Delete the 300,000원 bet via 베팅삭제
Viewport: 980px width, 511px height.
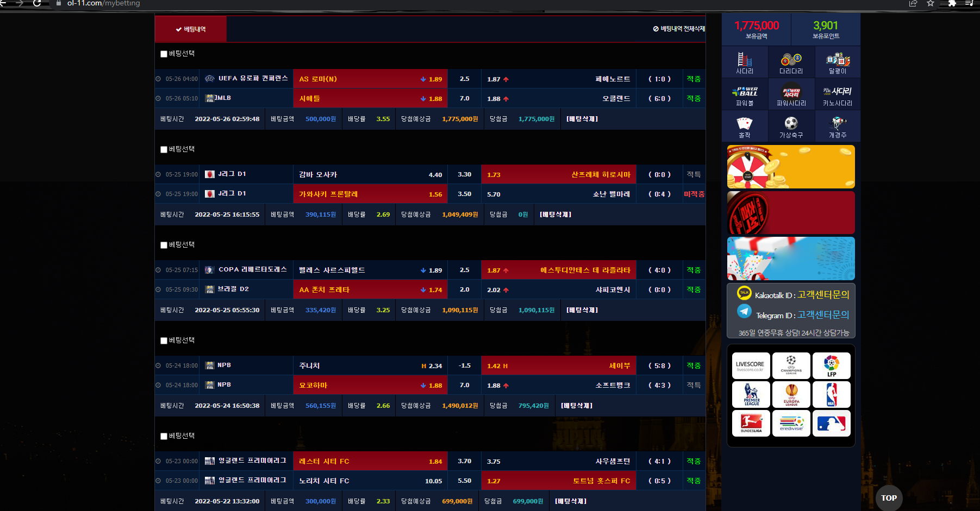click(571, 501)
